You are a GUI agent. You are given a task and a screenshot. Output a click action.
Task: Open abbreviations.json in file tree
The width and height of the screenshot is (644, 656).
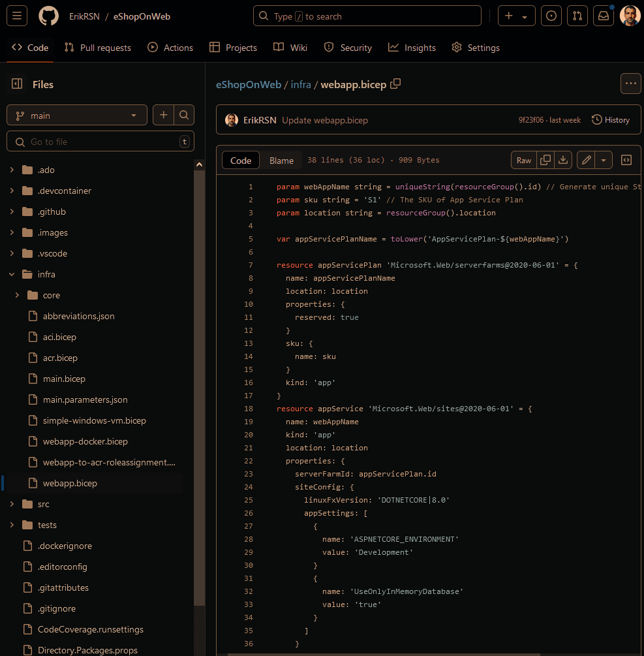pyautogui.click(x=78, y=317)
